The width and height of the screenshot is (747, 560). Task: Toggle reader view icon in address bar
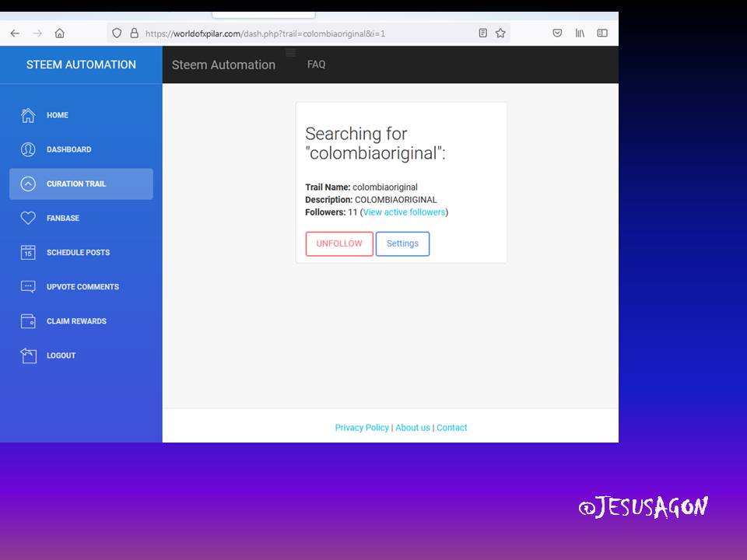(482, 33)
